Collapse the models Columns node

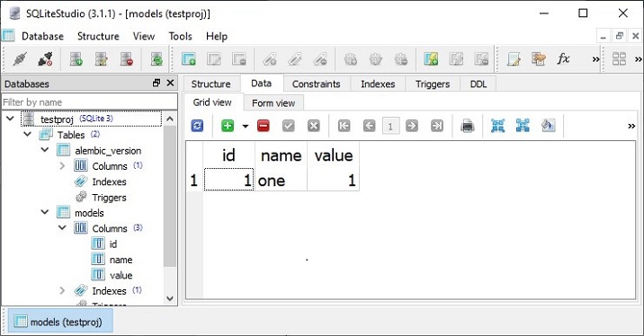coord(62,227)
